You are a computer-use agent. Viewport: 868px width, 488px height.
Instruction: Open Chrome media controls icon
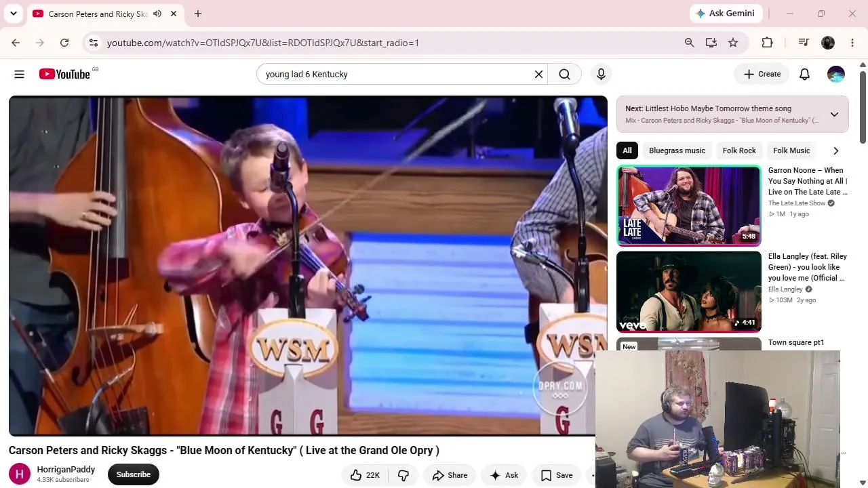804,43
